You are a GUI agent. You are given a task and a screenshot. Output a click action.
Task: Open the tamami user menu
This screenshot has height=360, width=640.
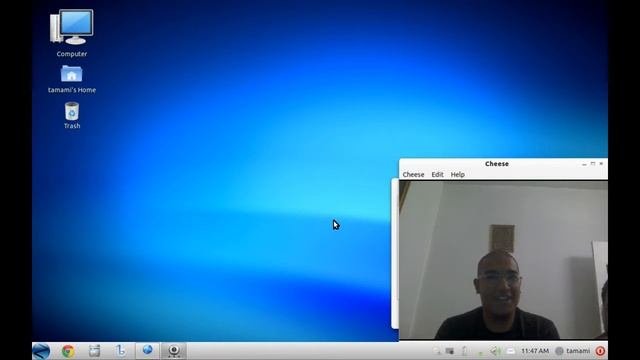point(573,351)
